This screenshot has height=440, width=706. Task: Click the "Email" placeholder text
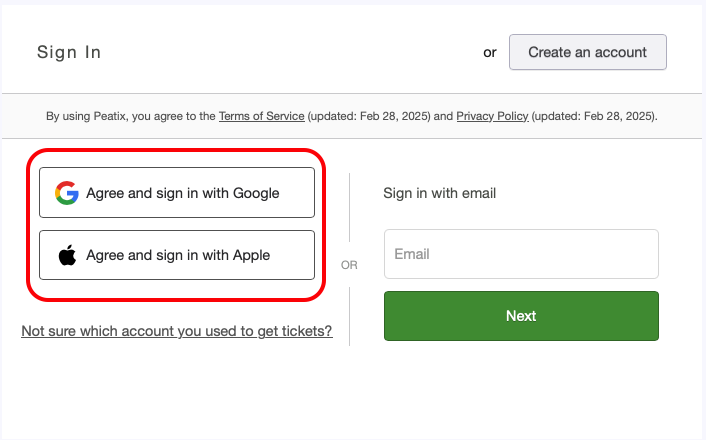click(x=412, y=254)
